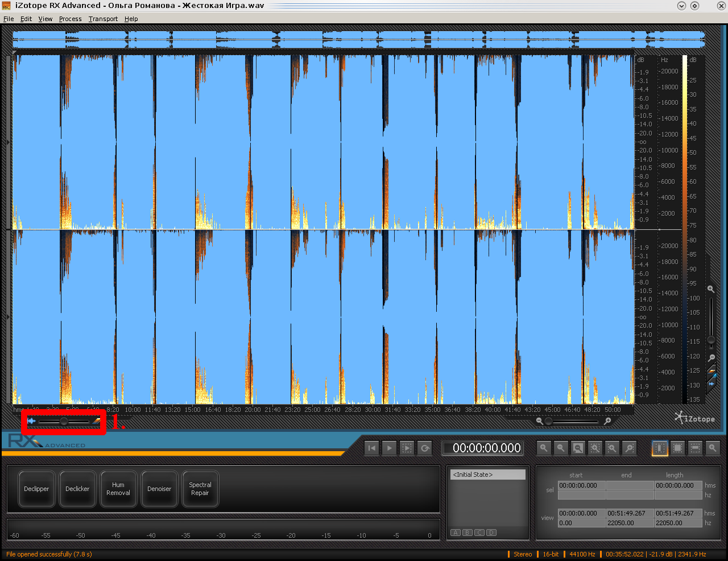This screenshot has height=561, width=728.
Task: Zoom to the current selection
Action: coord(595,448)
